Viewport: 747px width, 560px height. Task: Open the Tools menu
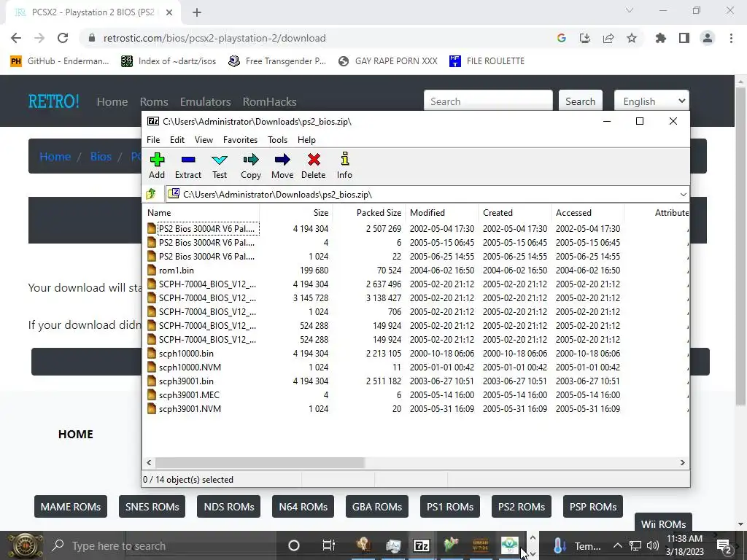(x=277, y=139)
